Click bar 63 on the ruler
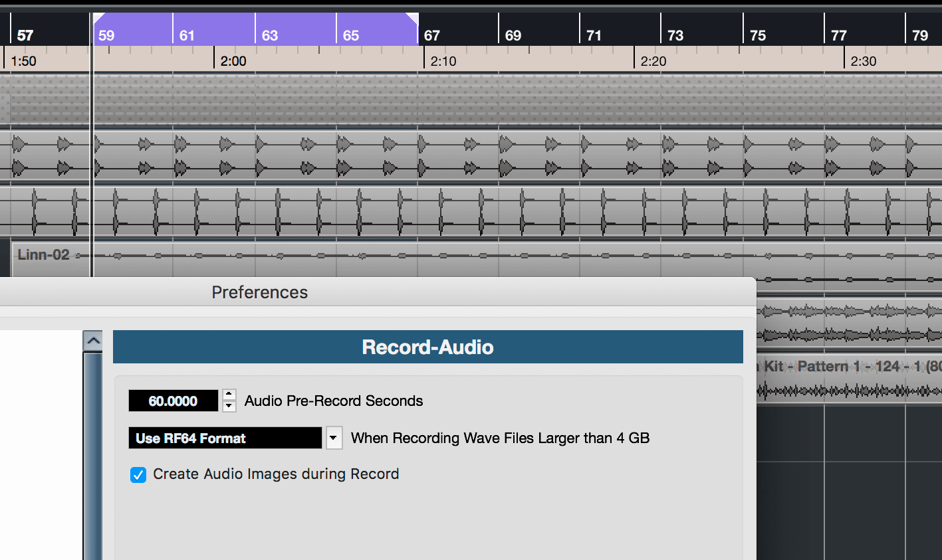 (x=269, y=35)
